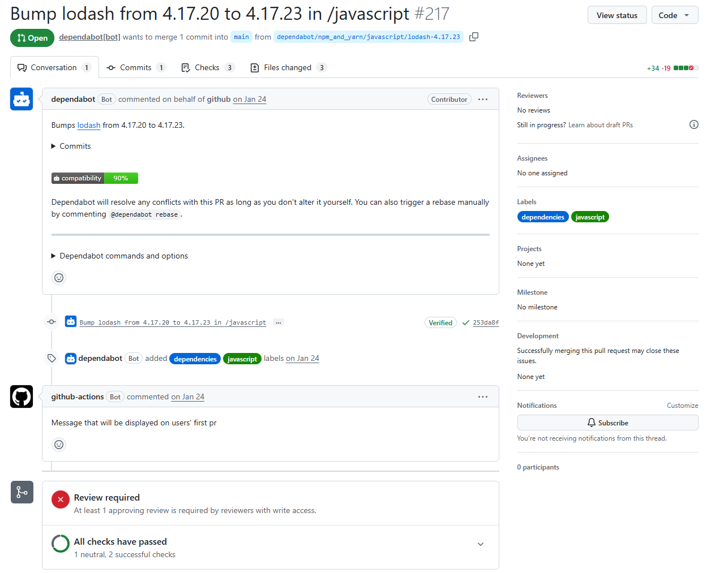
Task: Click the '0 participants' text
Action: point(538,467)
